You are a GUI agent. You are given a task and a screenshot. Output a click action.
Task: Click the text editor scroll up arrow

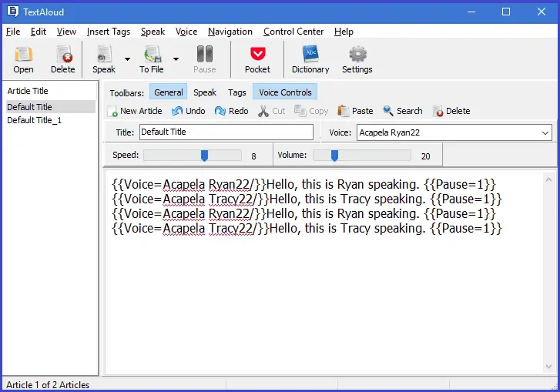point(548,179)
